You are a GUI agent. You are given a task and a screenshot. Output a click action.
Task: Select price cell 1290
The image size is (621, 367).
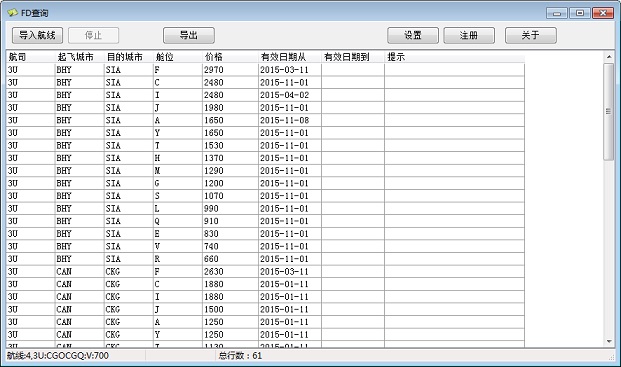click(230, 171)
